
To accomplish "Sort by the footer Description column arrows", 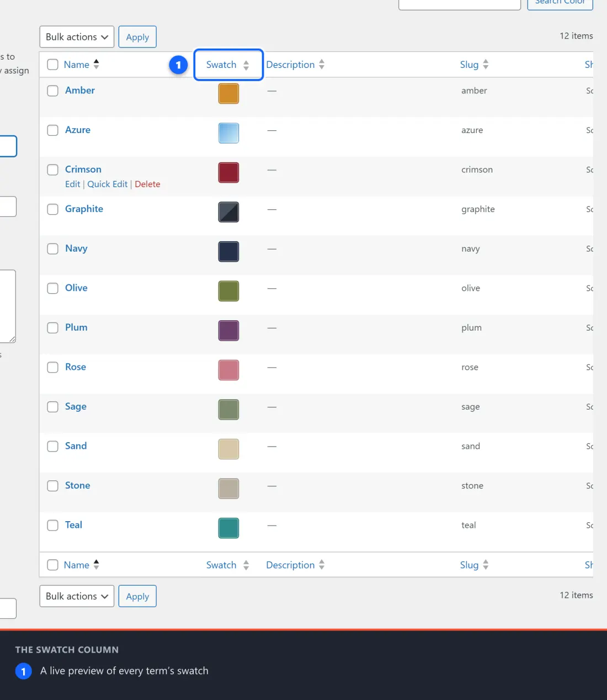I will [x=322, y=565].
